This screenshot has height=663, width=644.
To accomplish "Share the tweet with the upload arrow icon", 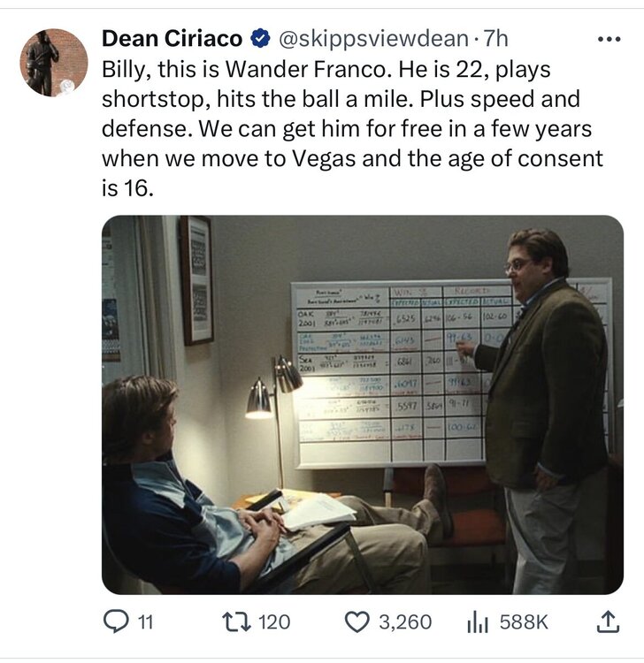I will pyautogui.click(x=607, y=622).
